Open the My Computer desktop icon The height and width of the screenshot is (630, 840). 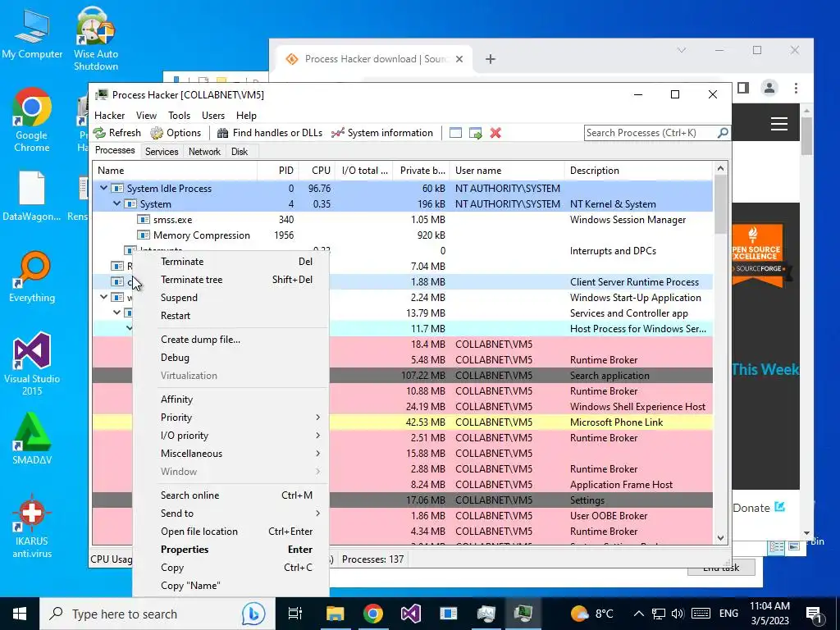(32, 33)
